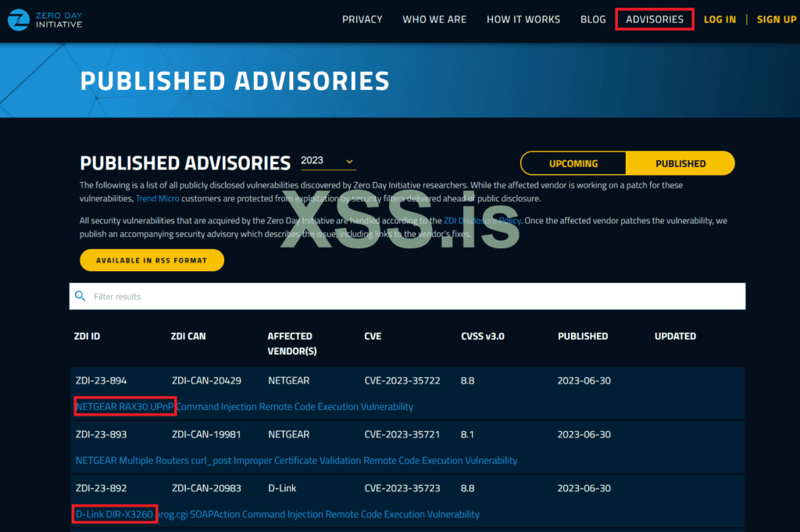Open the Advisories menu item
Screen dimensions: 800x532
tap(655, 20)
